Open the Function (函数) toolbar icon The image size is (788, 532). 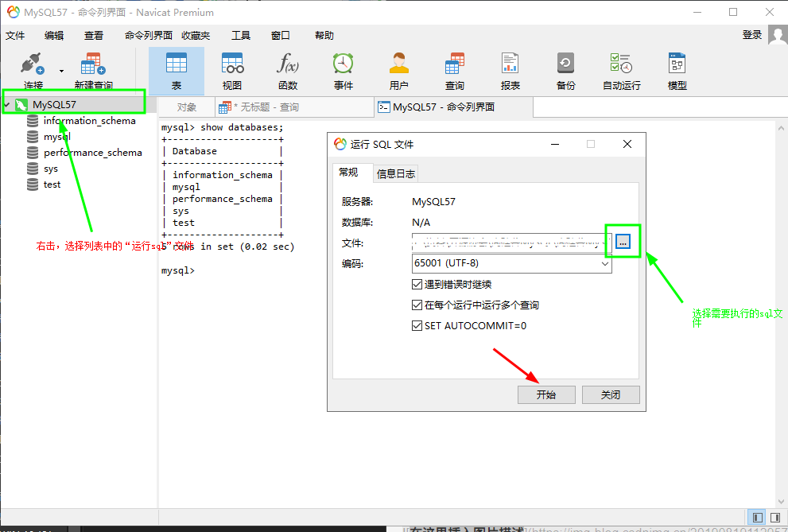(x=288, y=71)
